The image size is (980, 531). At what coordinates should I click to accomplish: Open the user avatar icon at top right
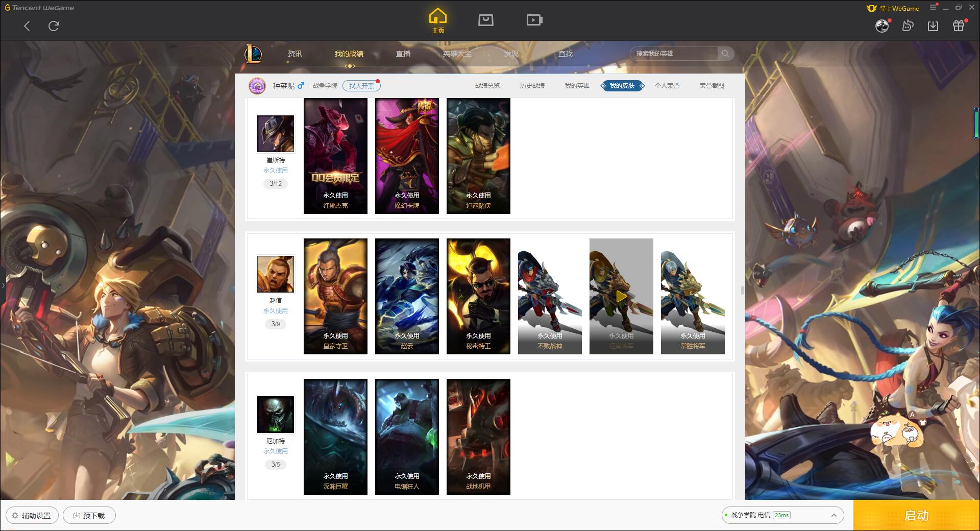click(x=882, y=26)
